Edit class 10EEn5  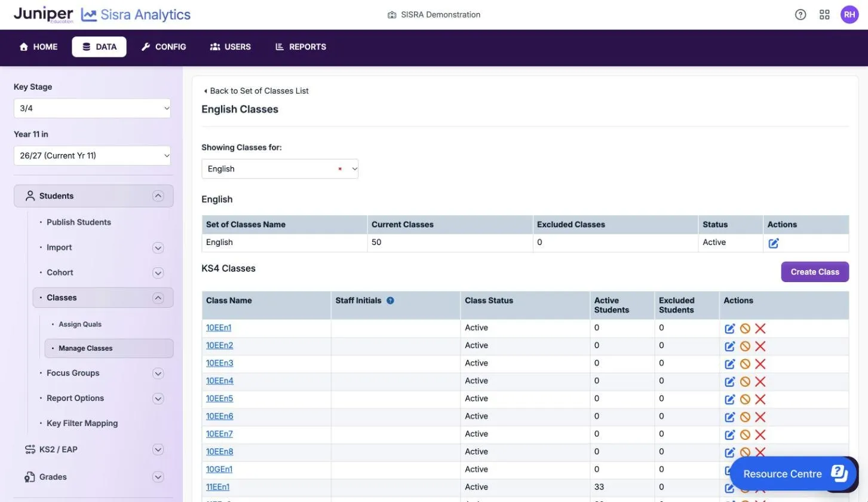729,399
